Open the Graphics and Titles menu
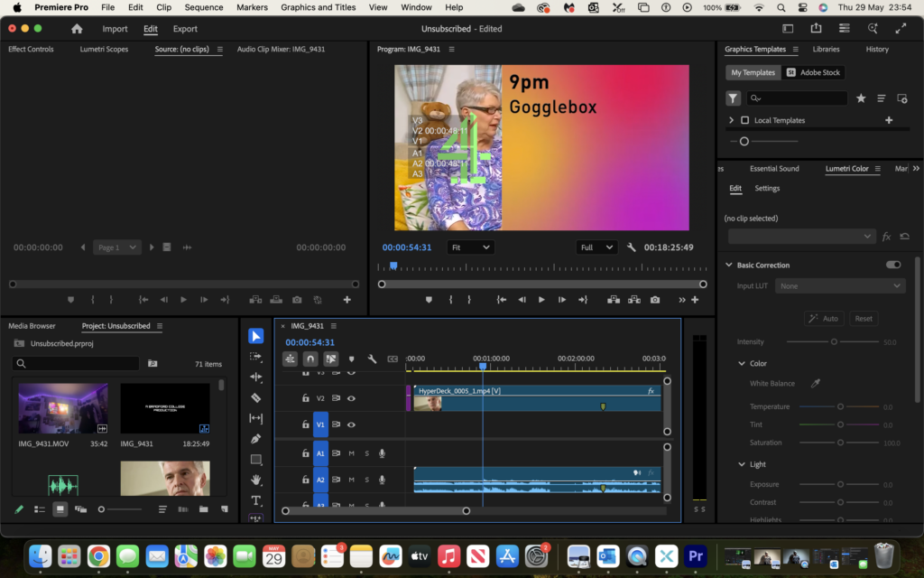 click(319, 7)
